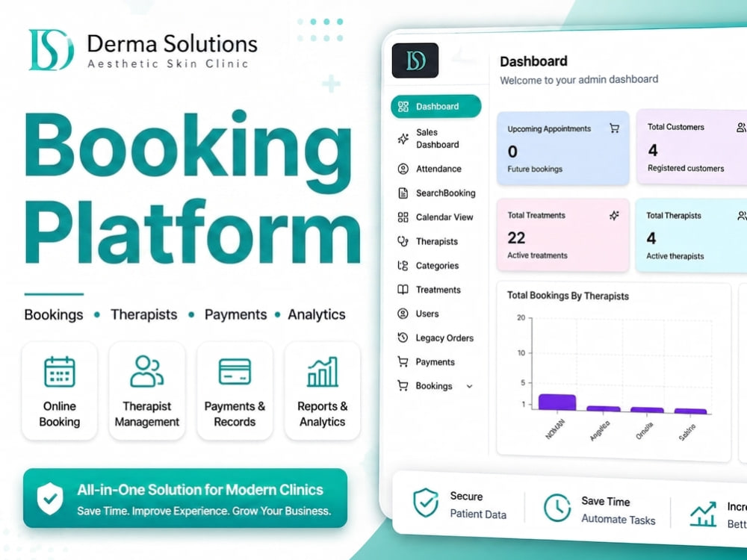Click the sparkle icon on Total Treatments card
Screen dimensions: 747x560
point(615,216)
